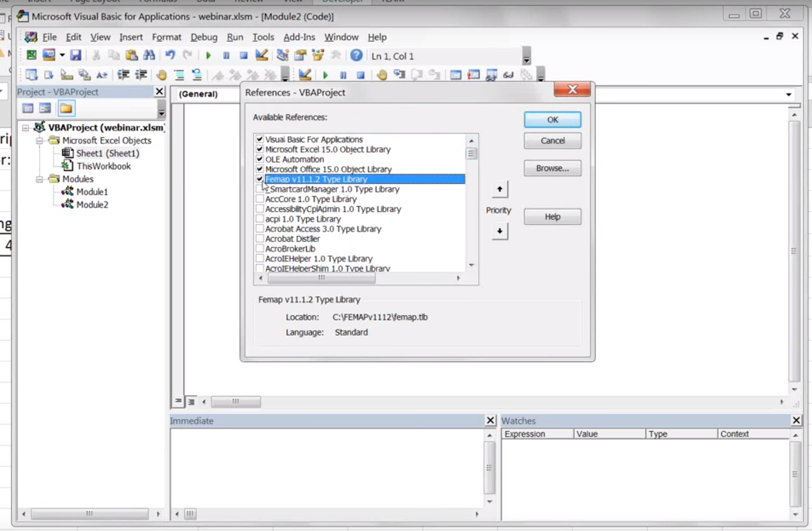Open the Tools menu

click(263, 37)
